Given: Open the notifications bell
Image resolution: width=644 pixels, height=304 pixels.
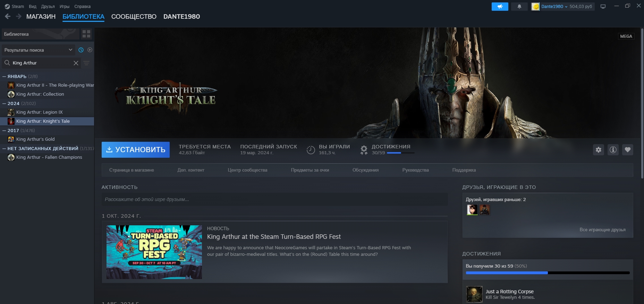Looking at the screenshot, I should [519, 7].
